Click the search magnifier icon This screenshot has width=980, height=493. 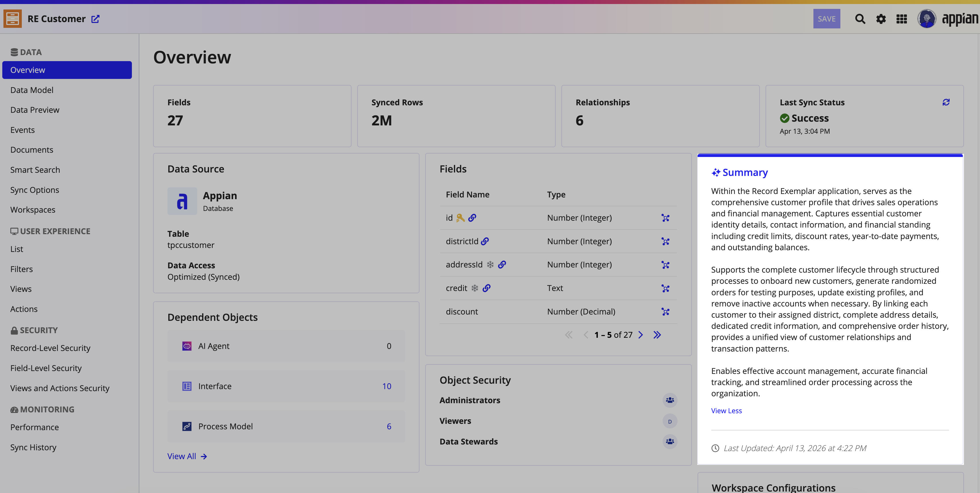point(860,19)
